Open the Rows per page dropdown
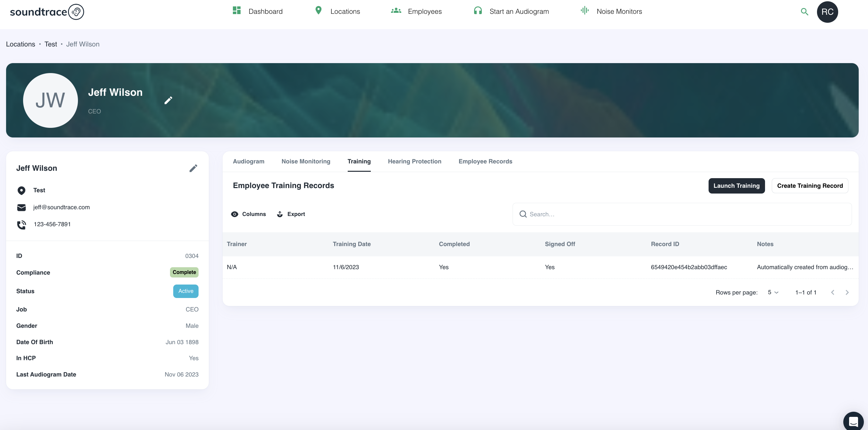This screenshot has width=868, height=430. click(773, 292)
